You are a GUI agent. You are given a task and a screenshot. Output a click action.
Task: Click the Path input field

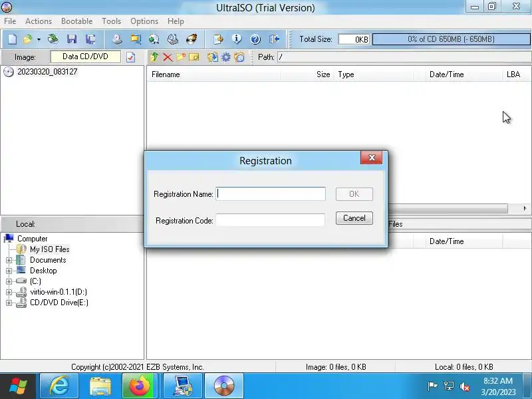pos(404,57)
